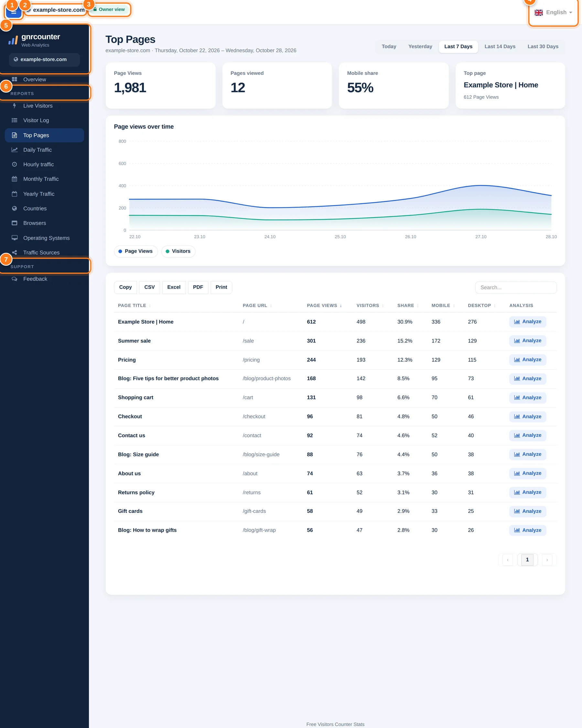Toggle the Page Views chart series
Image resolution: width=582 pixels, height=728 pixels.
136,251
